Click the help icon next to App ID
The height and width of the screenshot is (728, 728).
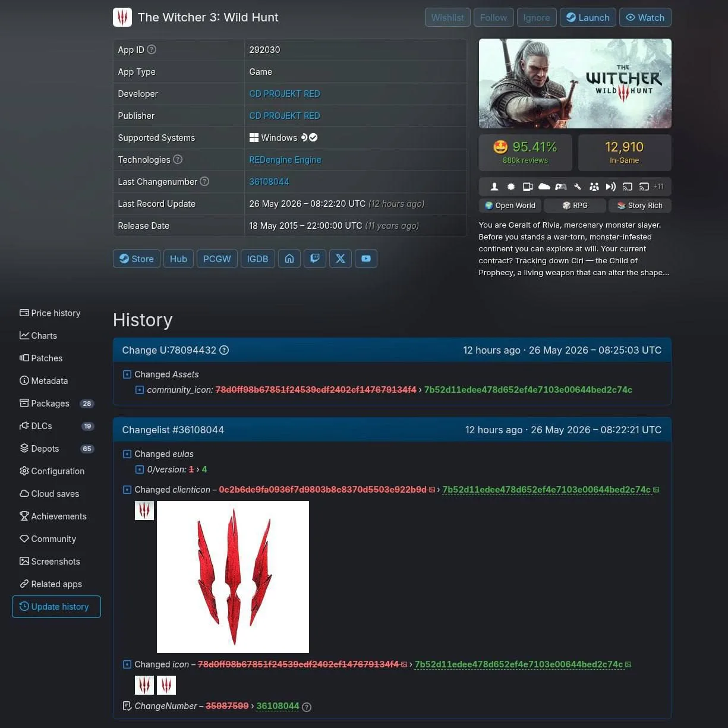point(152,49)
